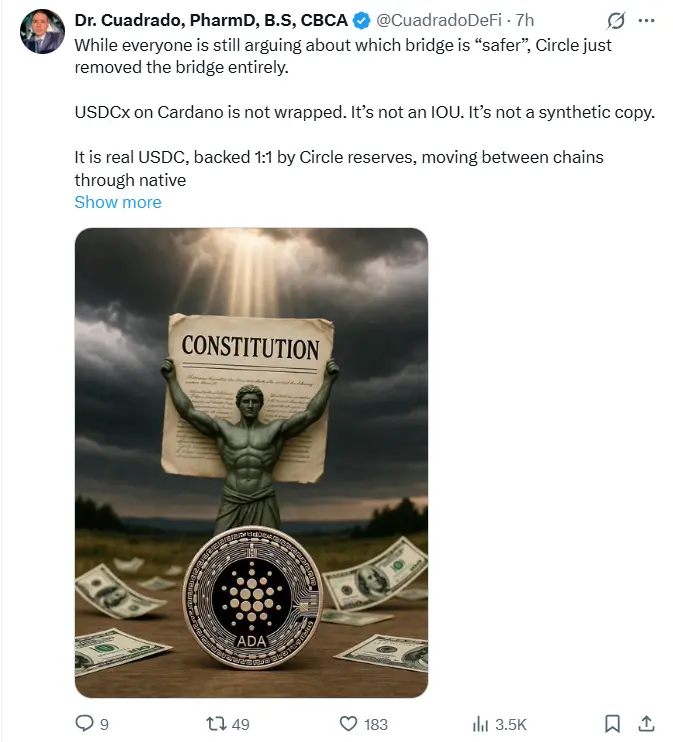Click the 3.5K views count
Image resolution: width=673 pixels, height=742 pixels.
[511, 724]
